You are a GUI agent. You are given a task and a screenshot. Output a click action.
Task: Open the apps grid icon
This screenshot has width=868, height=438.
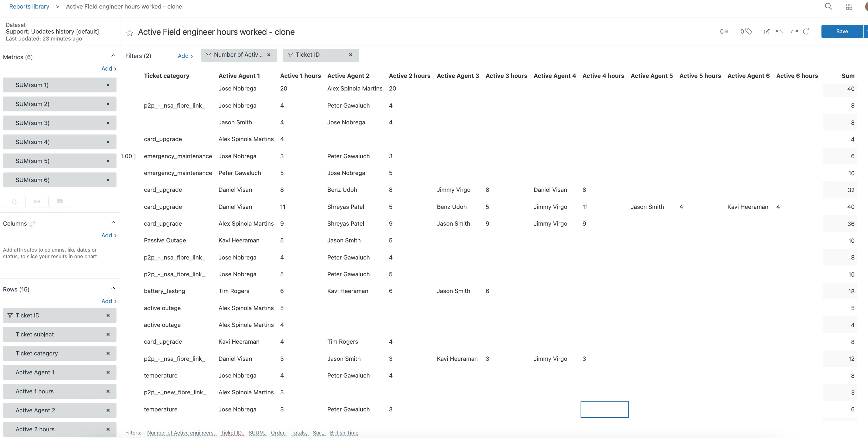click(849, 7)
